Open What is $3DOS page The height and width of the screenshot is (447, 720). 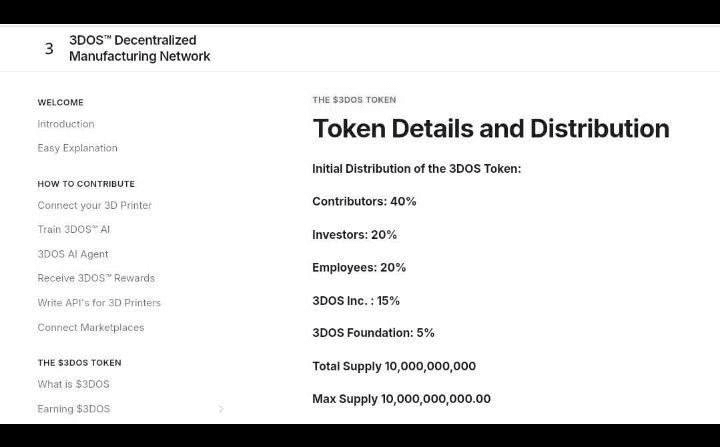pyautogui.click(x=73, y=384)
